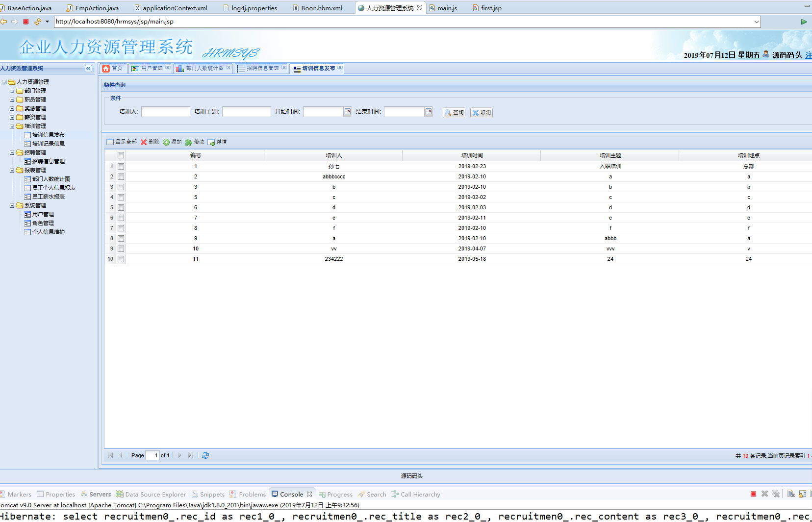The width and height of the screenshot is (812, 522).
Task: Click the green Go arrow beside URL bar
Action: 804,22
